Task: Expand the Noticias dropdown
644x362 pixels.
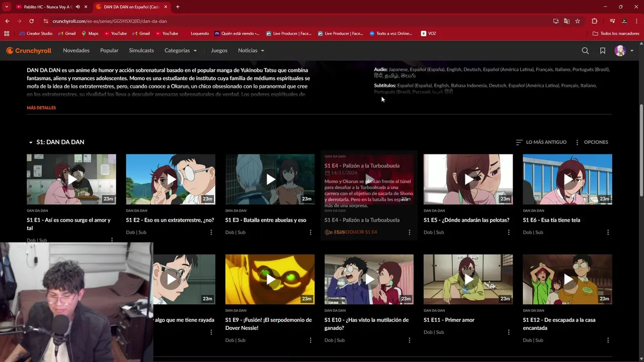Action: (x=251, y=51)
